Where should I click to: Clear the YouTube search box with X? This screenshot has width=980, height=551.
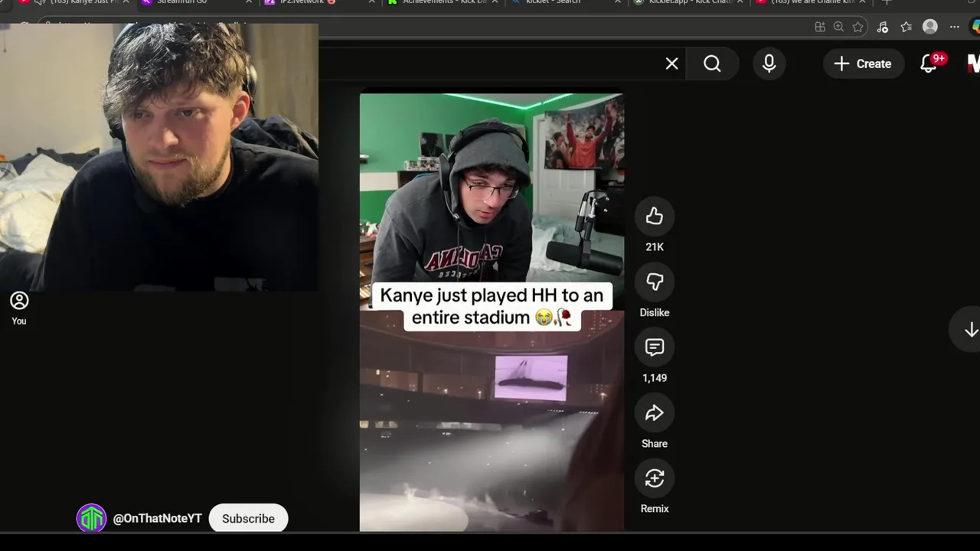click(671, 64)
